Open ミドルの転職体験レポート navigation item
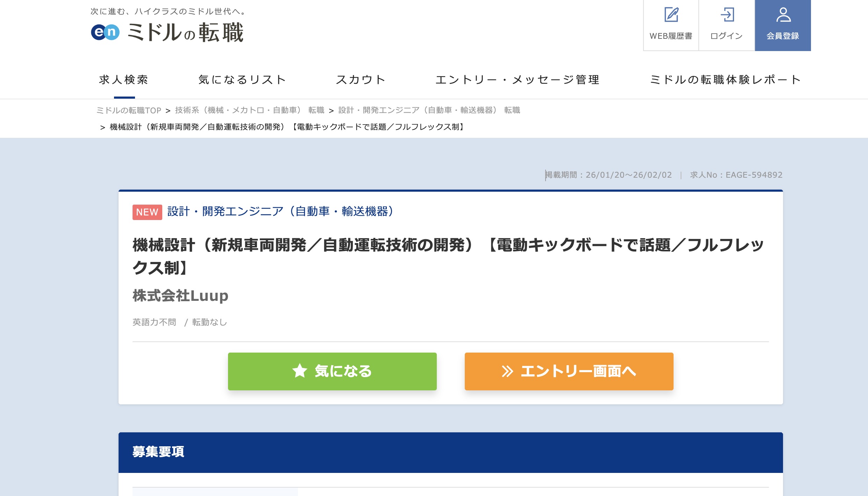This screenshot has width=868, height=496. click(725, 80)
